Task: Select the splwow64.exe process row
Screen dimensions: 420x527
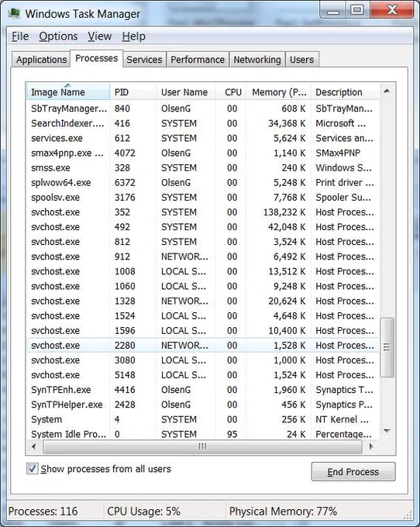Action: point(202,182)
